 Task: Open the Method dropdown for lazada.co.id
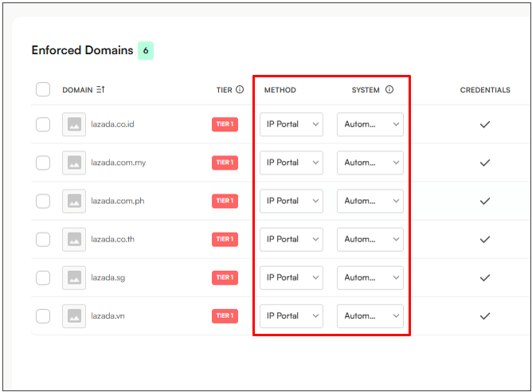(291, 124)
